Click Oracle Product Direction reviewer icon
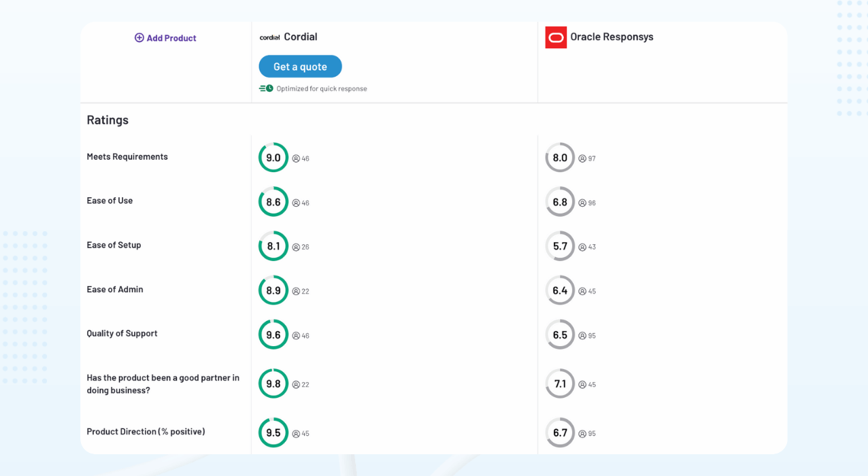Viewport: 868px width, 476px height. click(x=582, y=434)
